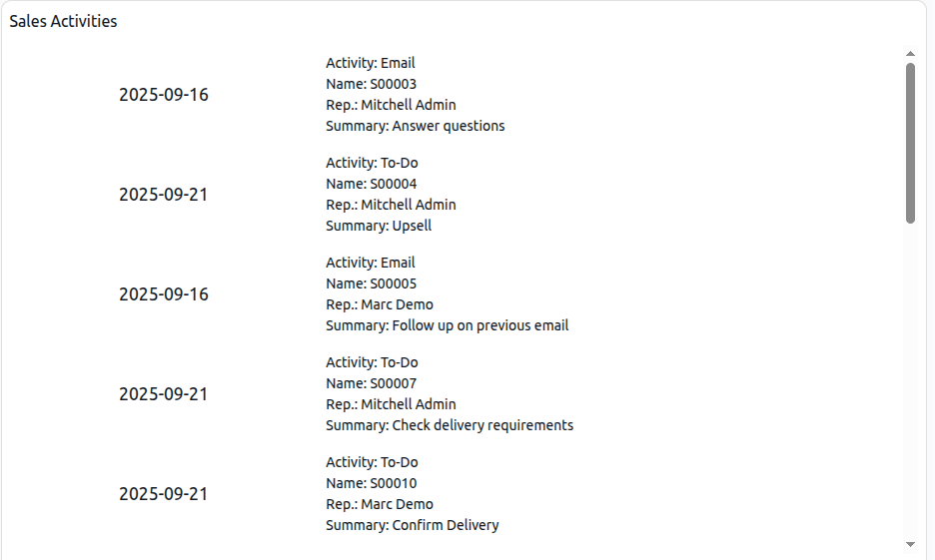Screen dimensions: 935x560
Task: Click the vertical scrollbar thumb
Action: 910,143
